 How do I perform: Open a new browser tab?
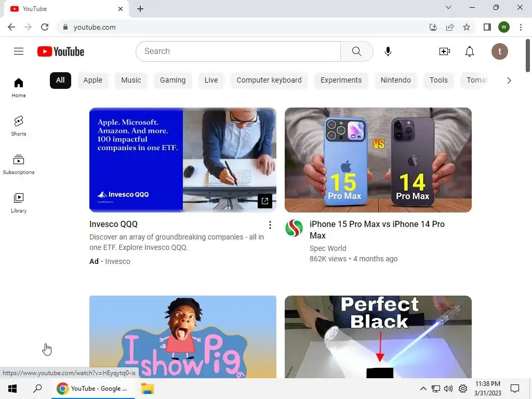click(140, 9)
